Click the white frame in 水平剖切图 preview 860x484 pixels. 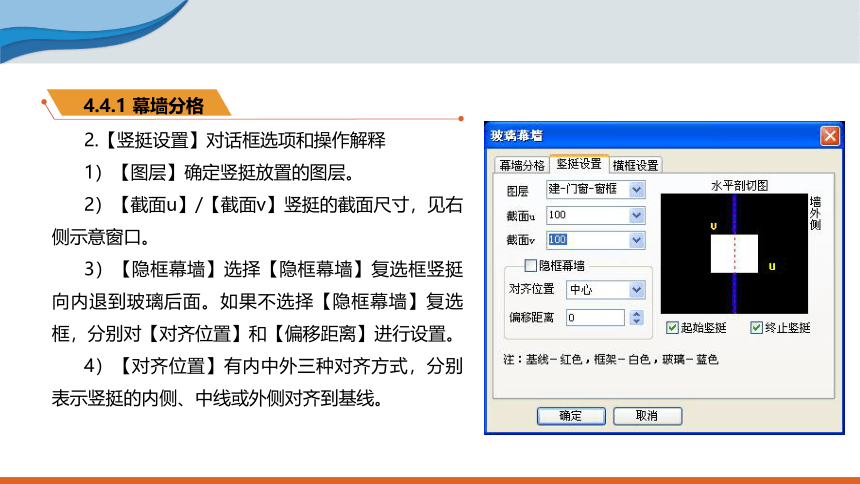point(734,254)
